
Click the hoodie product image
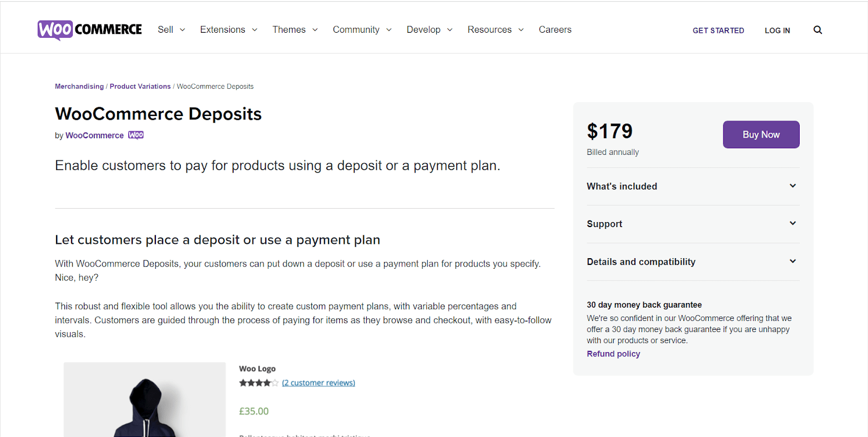[x=144, y=400]
